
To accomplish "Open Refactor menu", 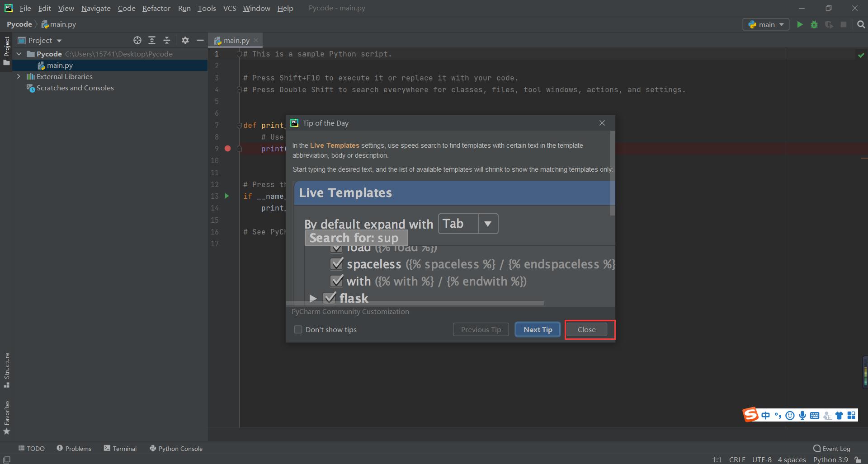I will 156,8.
